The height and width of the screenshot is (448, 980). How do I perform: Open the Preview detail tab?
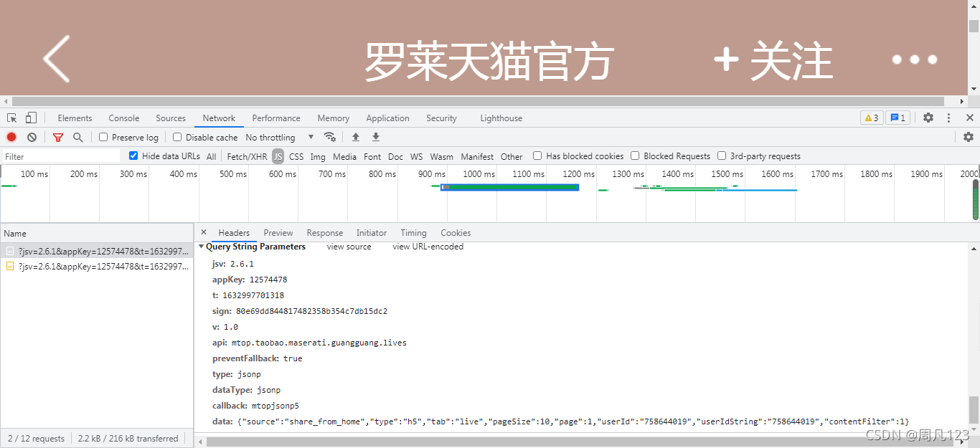pos(278,233)
